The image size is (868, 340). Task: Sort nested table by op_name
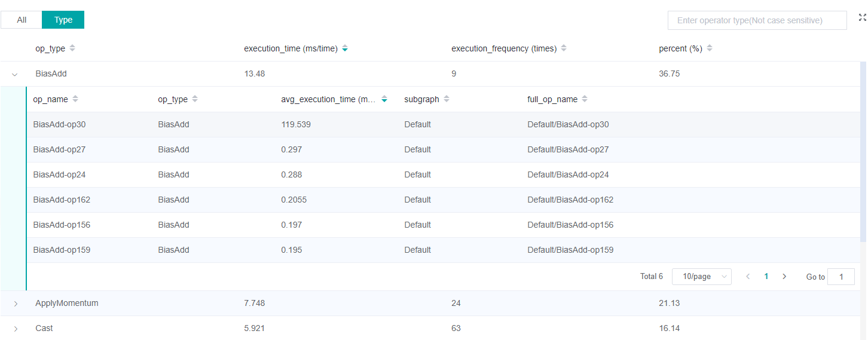coord(75,99)
